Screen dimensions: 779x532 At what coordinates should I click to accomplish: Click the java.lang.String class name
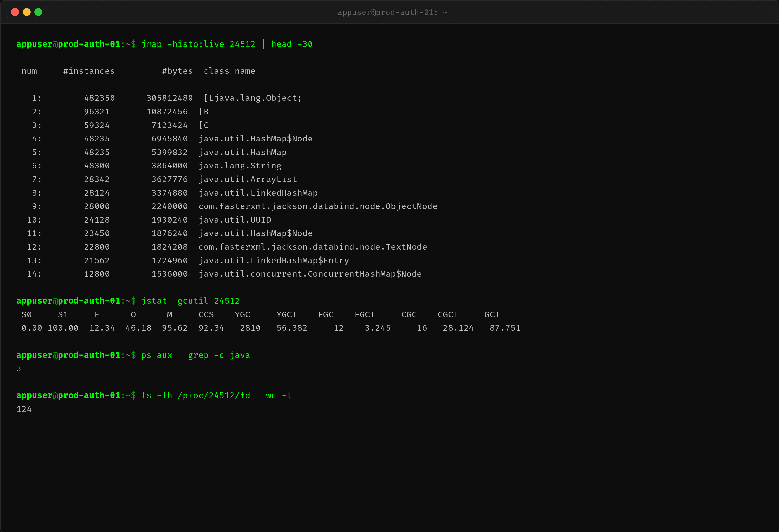(x=240, y=166)
